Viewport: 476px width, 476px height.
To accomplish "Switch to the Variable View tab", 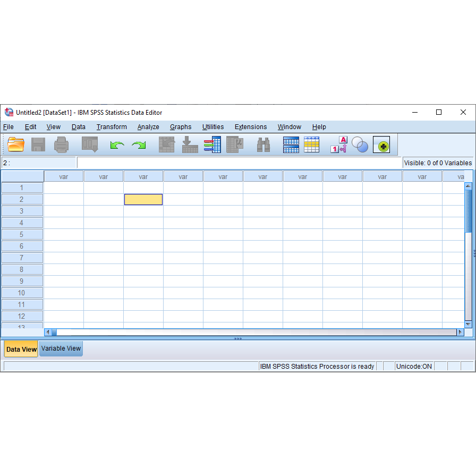I will click(x=61, y=348).
